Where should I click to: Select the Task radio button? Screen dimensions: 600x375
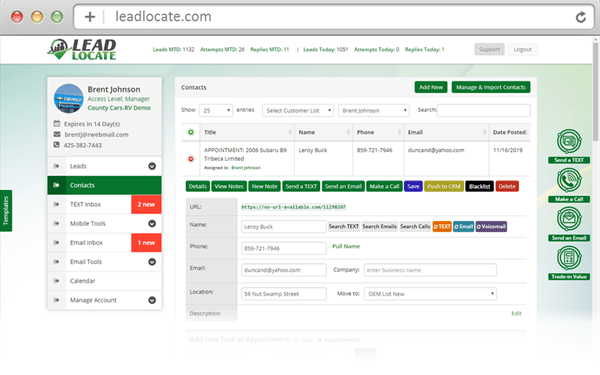(x=296, y=340)
